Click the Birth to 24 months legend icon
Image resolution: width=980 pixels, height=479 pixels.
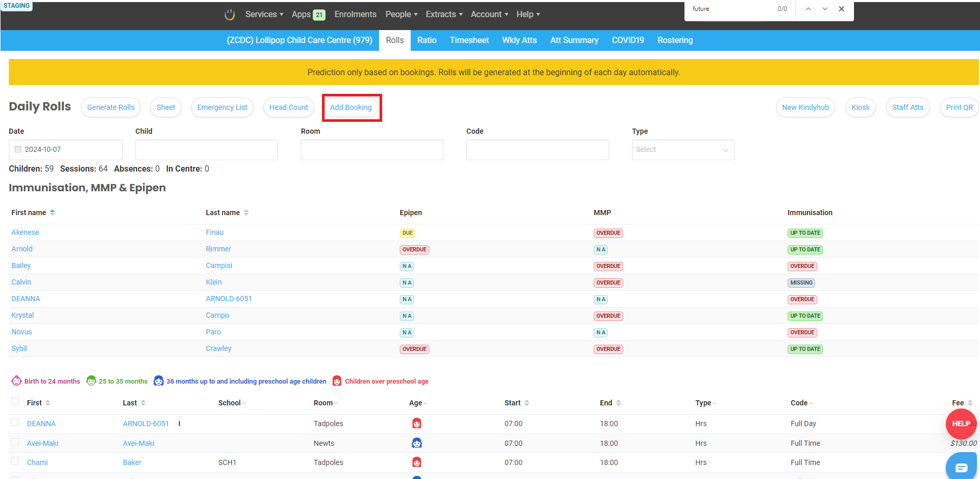[x=17, y=381]
